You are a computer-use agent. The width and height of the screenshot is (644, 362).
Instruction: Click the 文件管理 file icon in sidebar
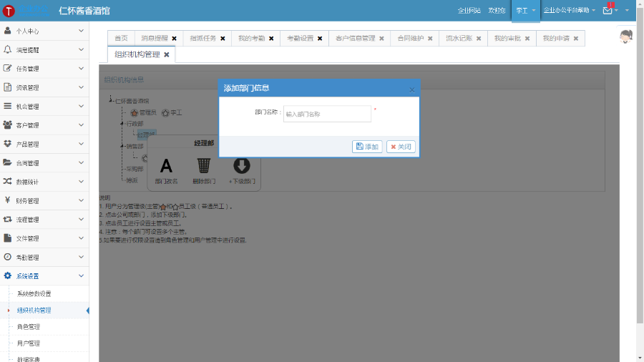point(7,238)
